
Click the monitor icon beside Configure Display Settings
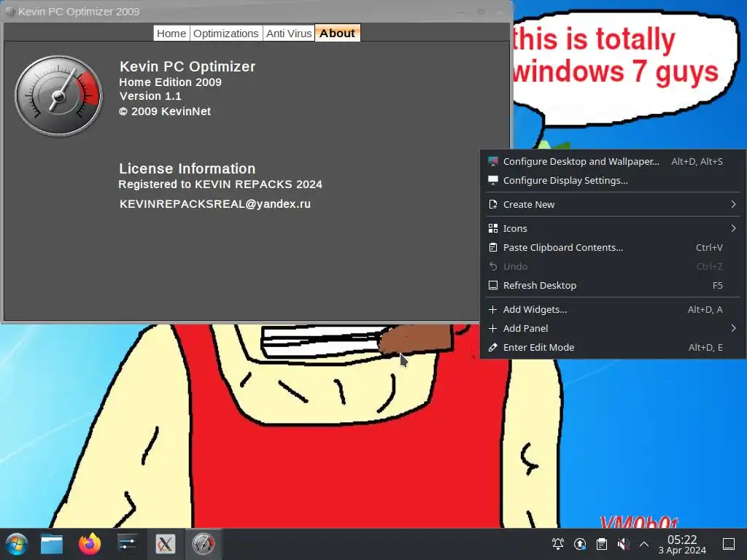[x=493, y=181]
